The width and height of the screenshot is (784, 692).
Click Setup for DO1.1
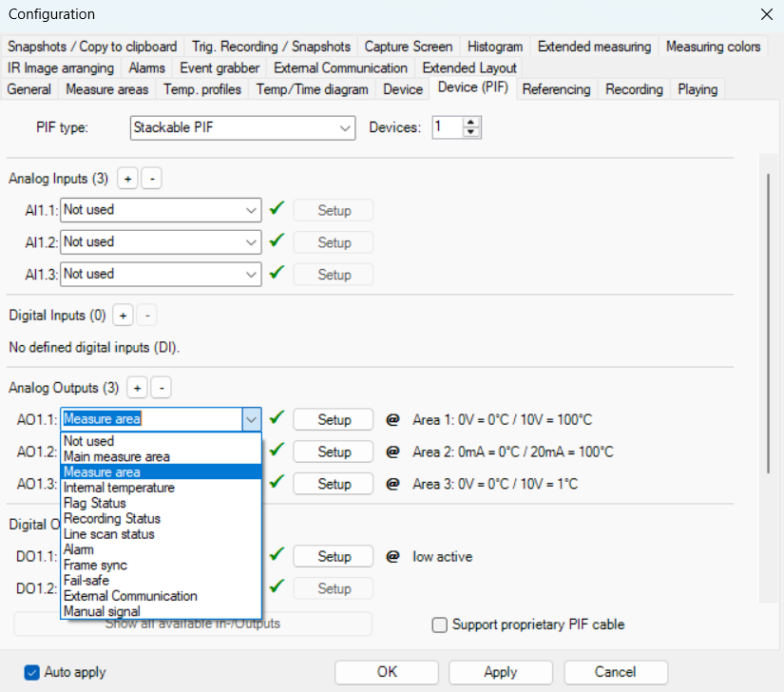[334, 556]
